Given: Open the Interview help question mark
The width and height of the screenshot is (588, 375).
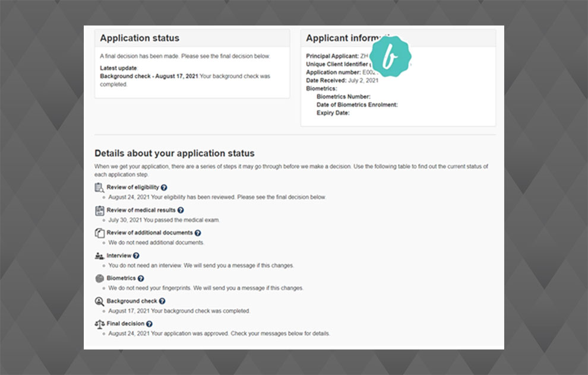Looking at the screenshot, I should click(136, 256).
